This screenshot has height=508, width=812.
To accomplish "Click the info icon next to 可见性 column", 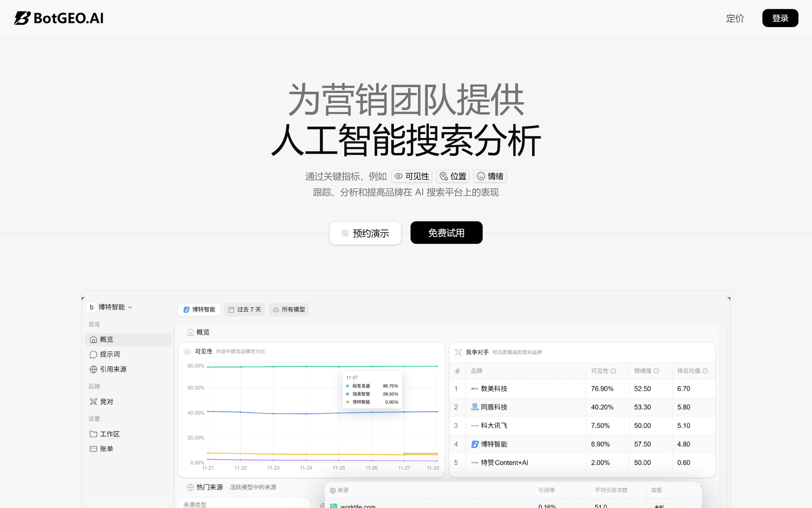I will point(613,371).
